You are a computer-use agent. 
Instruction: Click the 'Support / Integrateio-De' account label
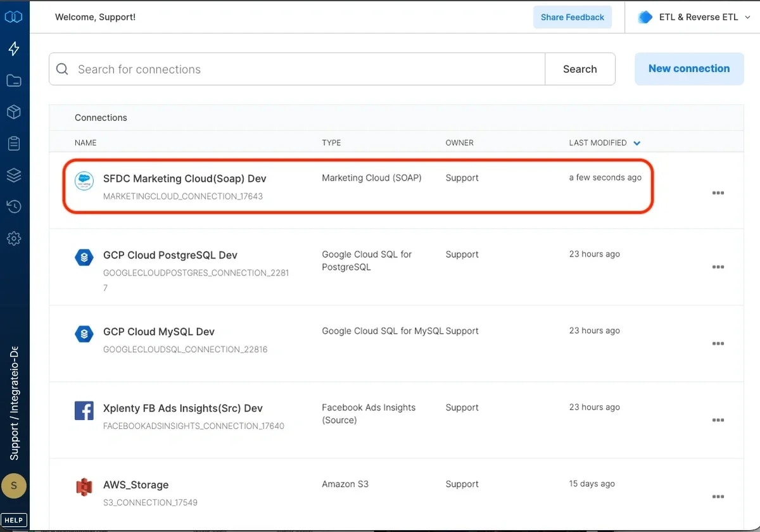tap(14, 403)
